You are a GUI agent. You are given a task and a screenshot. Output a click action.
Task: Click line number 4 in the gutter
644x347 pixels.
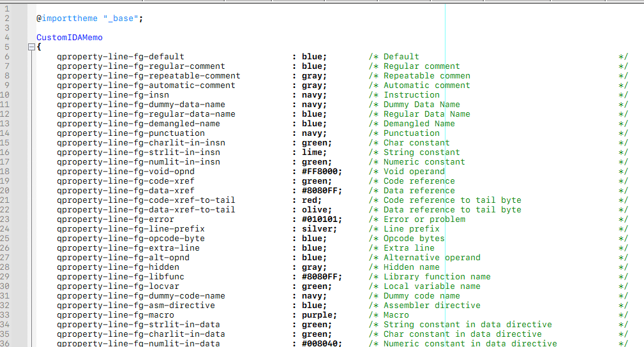coord(7,38)
